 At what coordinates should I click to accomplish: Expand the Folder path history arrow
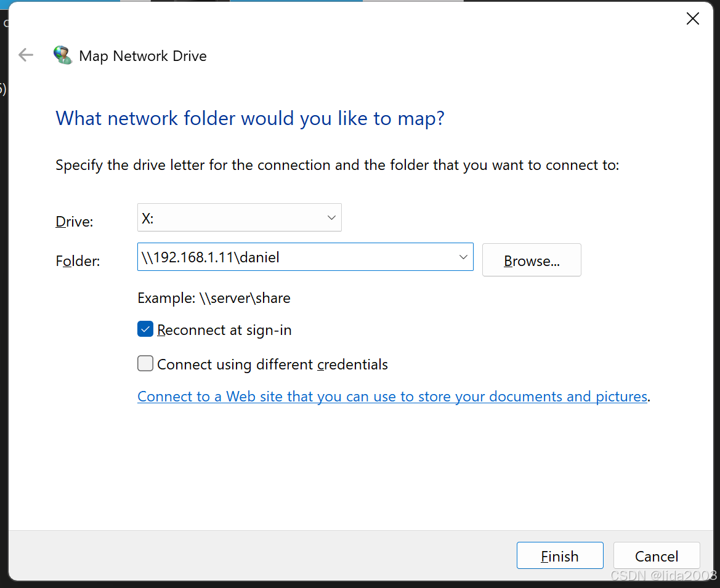[x=463, y=257]
